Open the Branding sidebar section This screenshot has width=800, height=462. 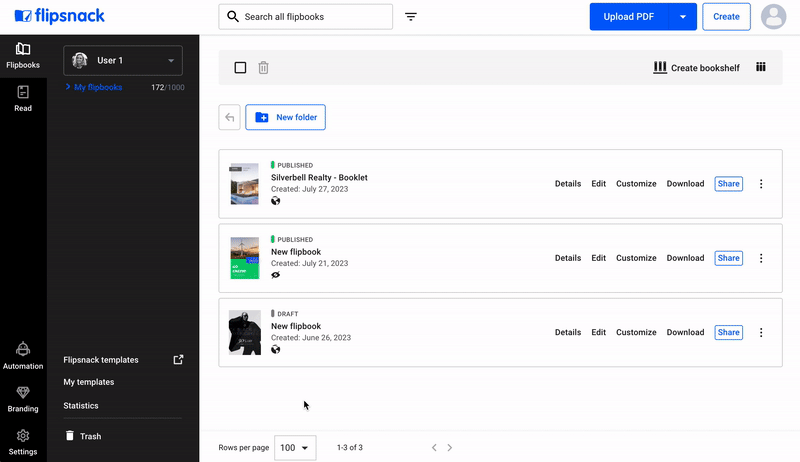tap(23, 399)
